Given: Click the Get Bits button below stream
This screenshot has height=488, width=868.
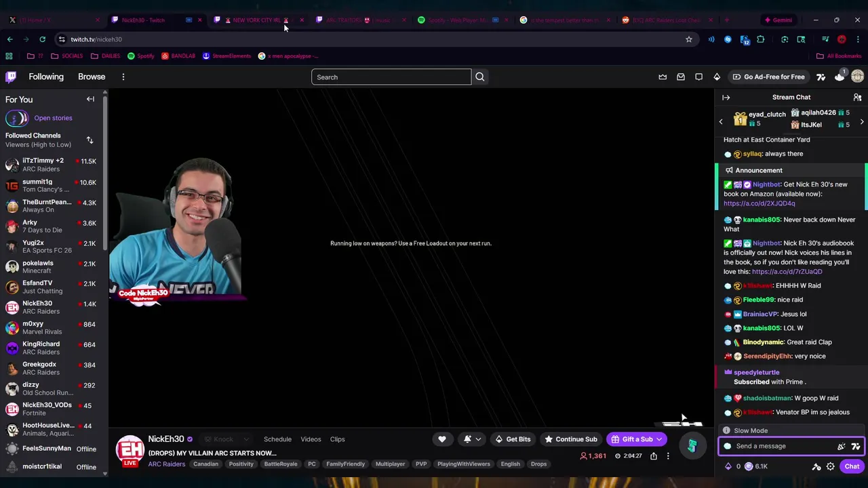Looking at the screenshot, I should coord(513,439).
